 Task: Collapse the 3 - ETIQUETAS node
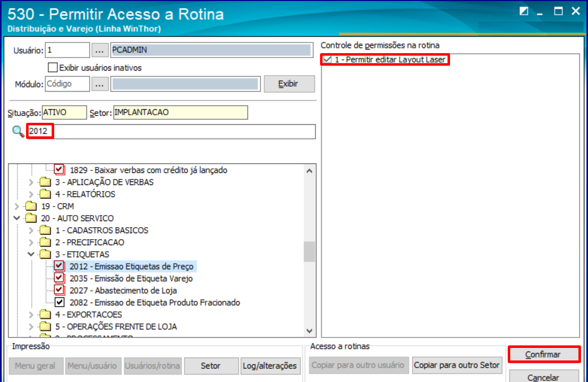click(x=31, y=254)
